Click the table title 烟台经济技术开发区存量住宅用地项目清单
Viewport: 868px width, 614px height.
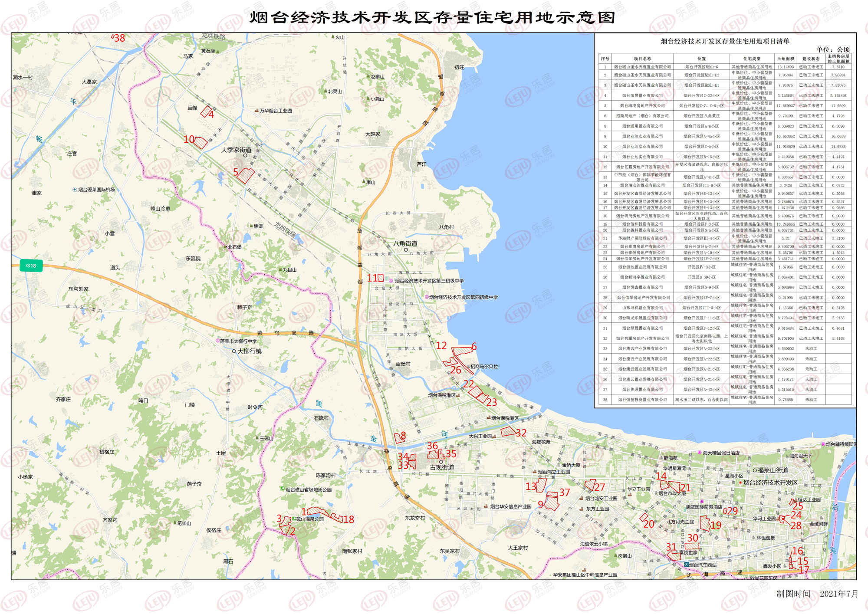pyautogui.click(x=725, y=41)
